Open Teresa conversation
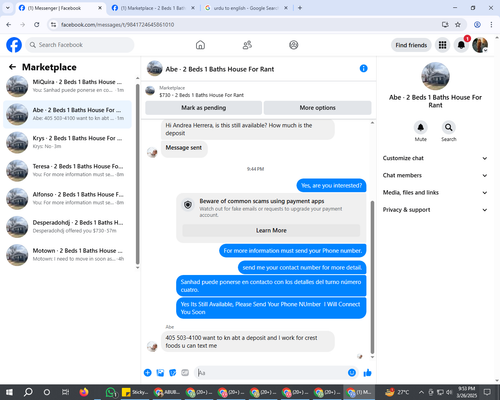 click(67, 170)
